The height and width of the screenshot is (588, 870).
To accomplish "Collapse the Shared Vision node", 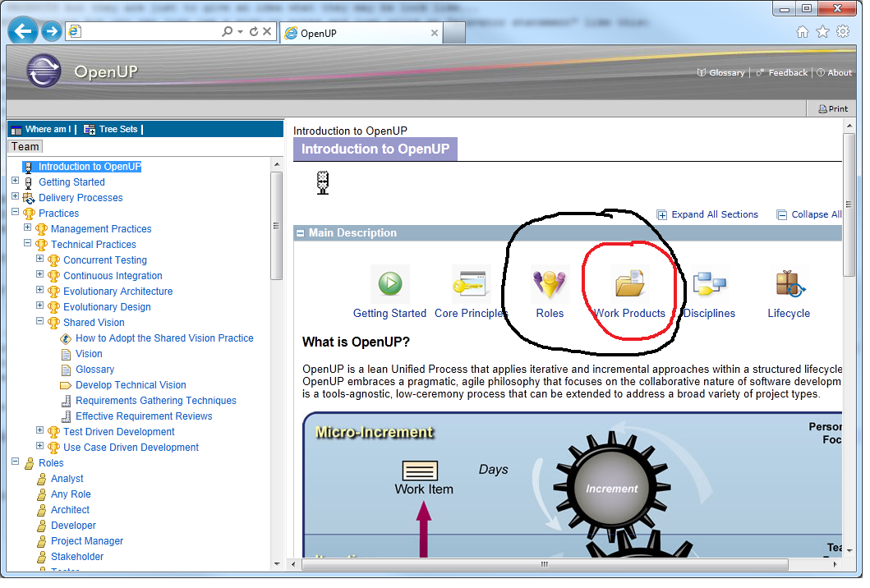I will coord(40,320).
